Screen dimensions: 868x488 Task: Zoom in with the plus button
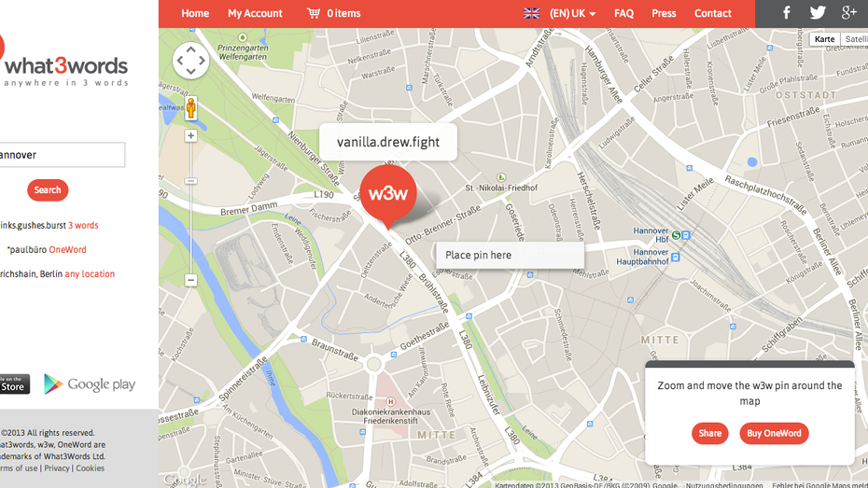pos(190,136)
